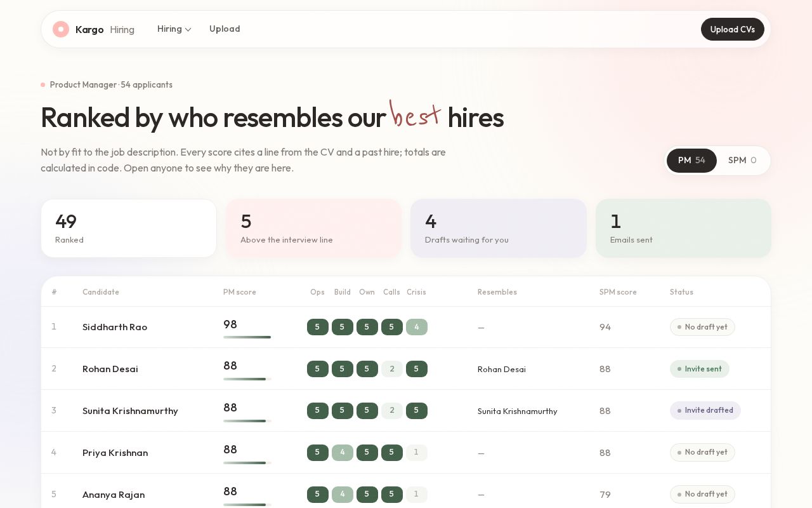Click the Status column header
Screen dimensions: 812x508
click(x=681, y=292)
